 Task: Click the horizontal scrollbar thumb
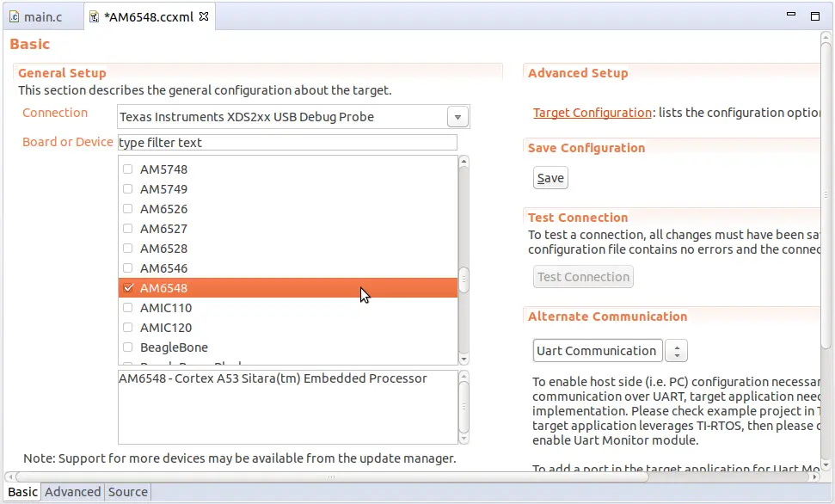tap(332, 476)
